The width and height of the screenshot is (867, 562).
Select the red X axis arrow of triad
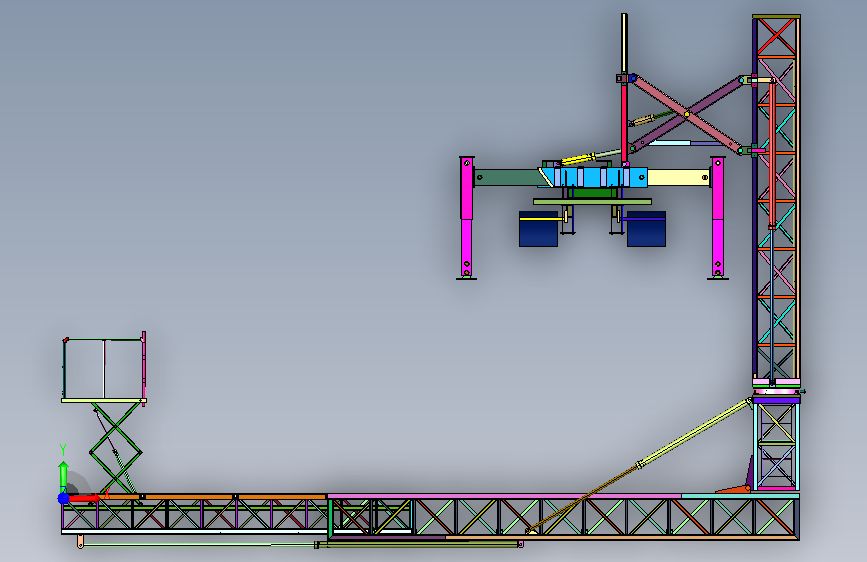tap(84, 498)
